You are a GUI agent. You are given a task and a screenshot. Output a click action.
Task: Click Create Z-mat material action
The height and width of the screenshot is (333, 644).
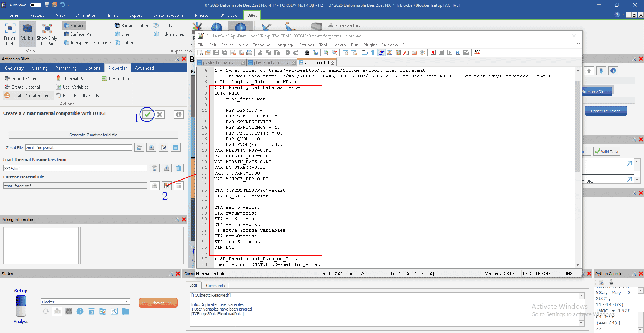(29, 96)
